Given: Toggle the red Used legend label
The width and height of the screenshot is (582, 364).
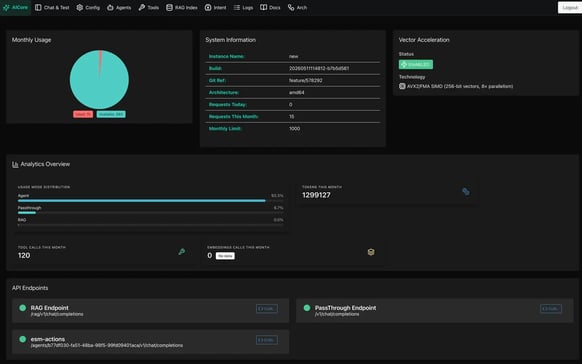Looking at the screenshot, I should click(x=83, y=114).
